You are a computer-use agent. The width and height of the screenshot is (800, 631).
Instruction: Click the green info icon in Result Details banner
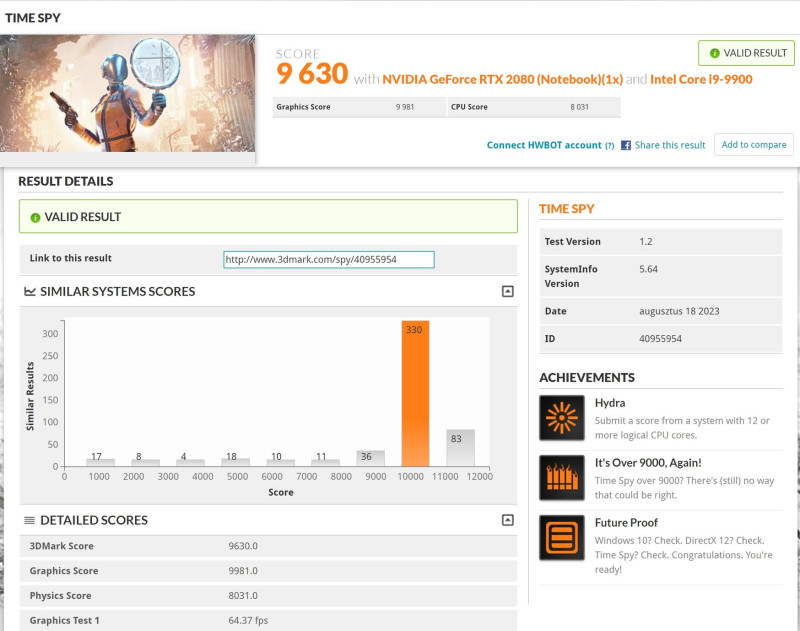click(35, 218)
